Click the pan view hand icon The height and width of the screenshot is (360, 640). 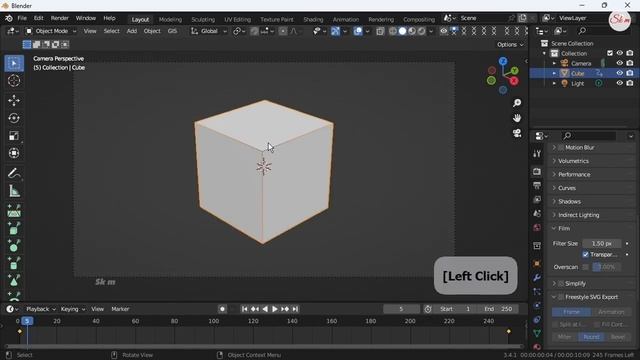(x=517, y=118)
